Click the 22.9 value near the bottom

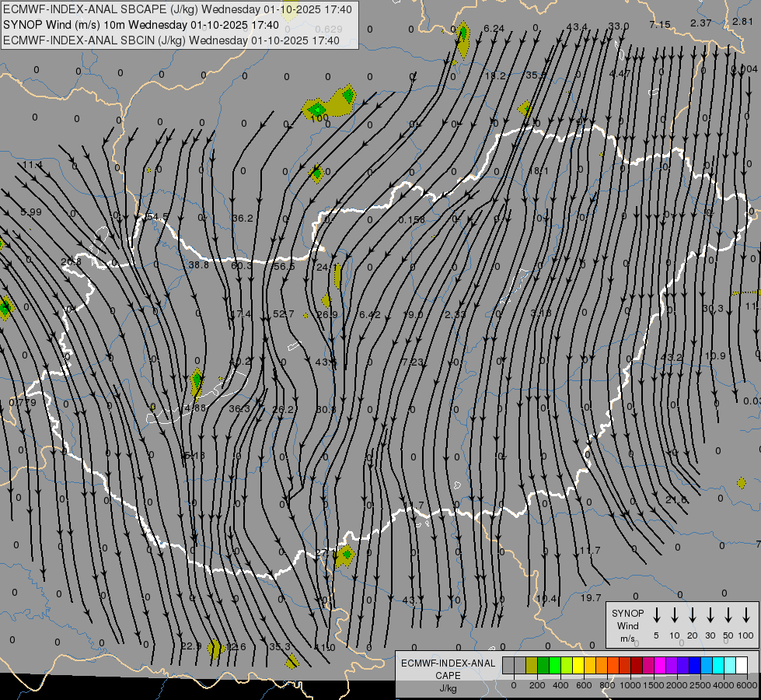point(190,646)
